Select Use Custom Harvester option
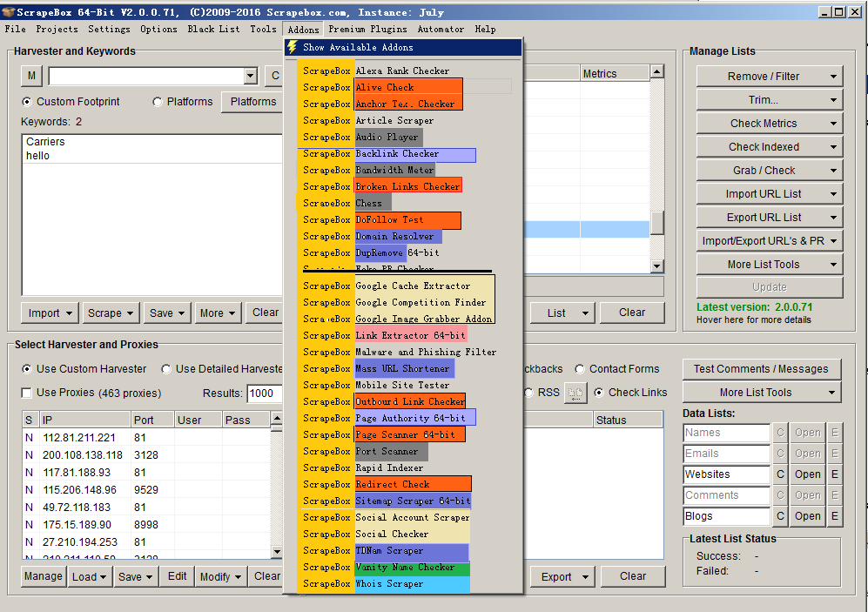The image size is (868, 612). pyautogui.click(x=27, y=369)
